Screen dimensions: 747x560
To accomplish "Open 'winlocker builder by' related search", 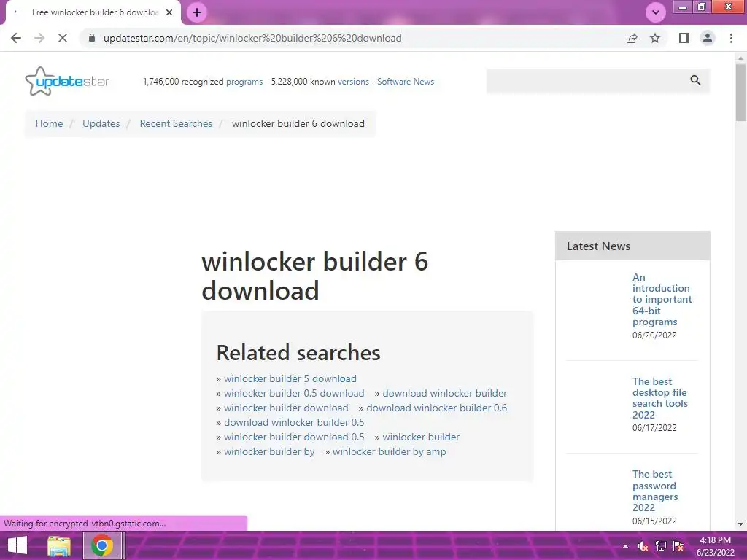I will (x=269, y=452).
